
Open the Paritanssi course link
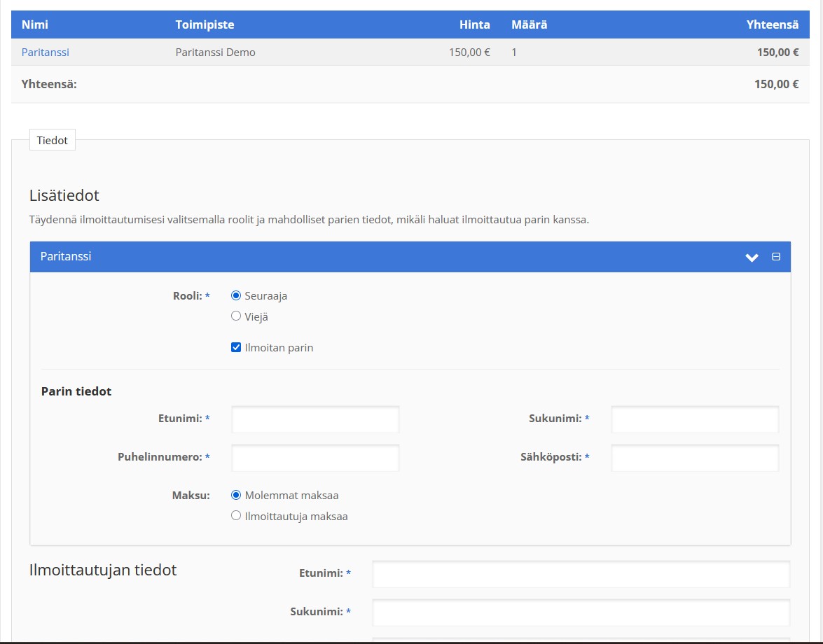point(46,52)
